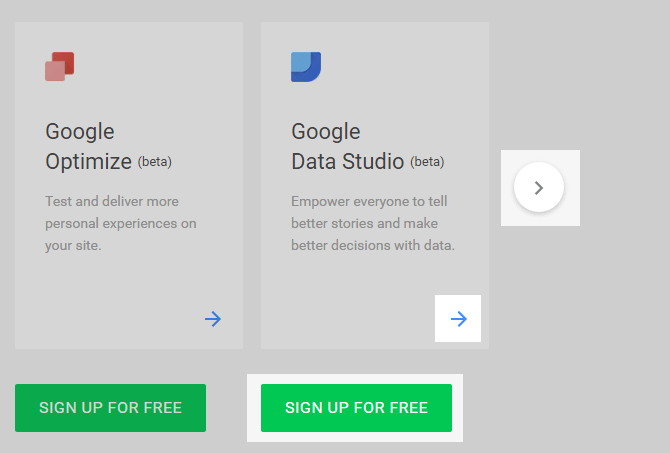The width and height of the screenshot is (670, 453).
Task: Show next products with the carousel chevron
Action: click(x=539, y=188)
